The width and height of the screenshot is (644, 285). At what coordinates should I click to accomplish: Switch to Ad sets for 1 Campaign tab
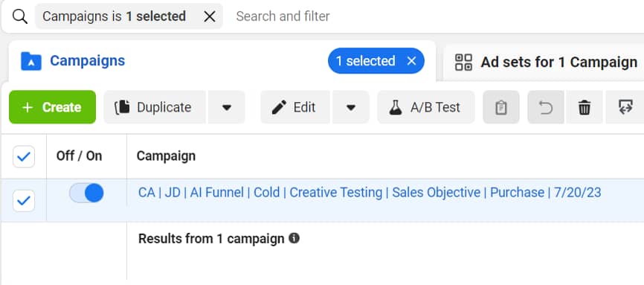(546, 63)
